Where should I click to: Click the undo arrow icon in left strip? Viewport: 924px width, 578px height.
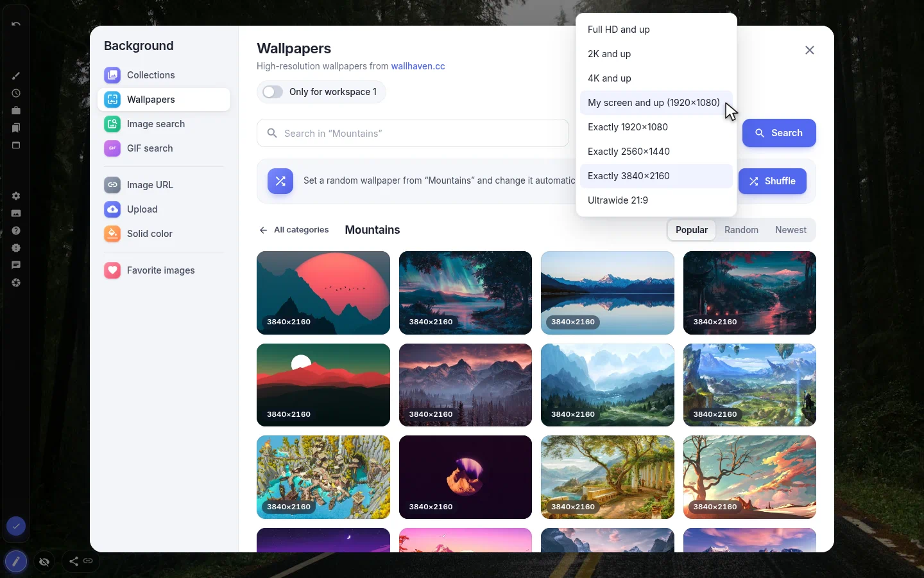[16, 24]
